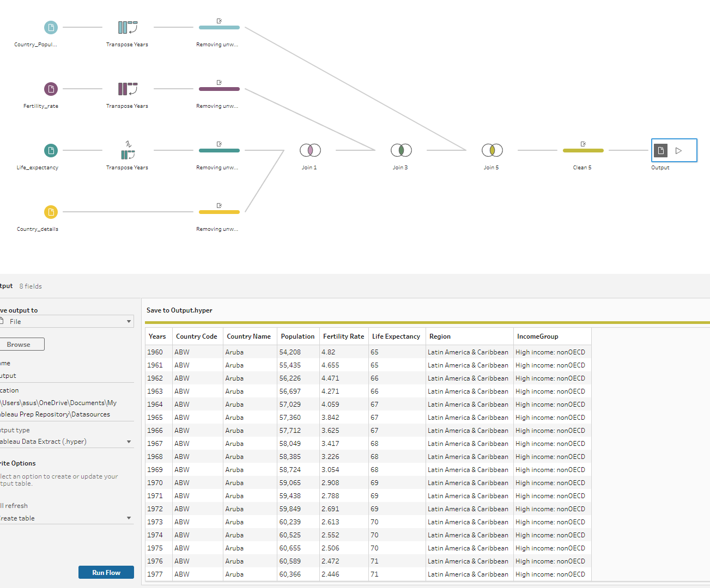The width and height of the screenshot is (710, 588).
Task: Select the Fertility_rate input step icon
Action: tap(51, 89)
